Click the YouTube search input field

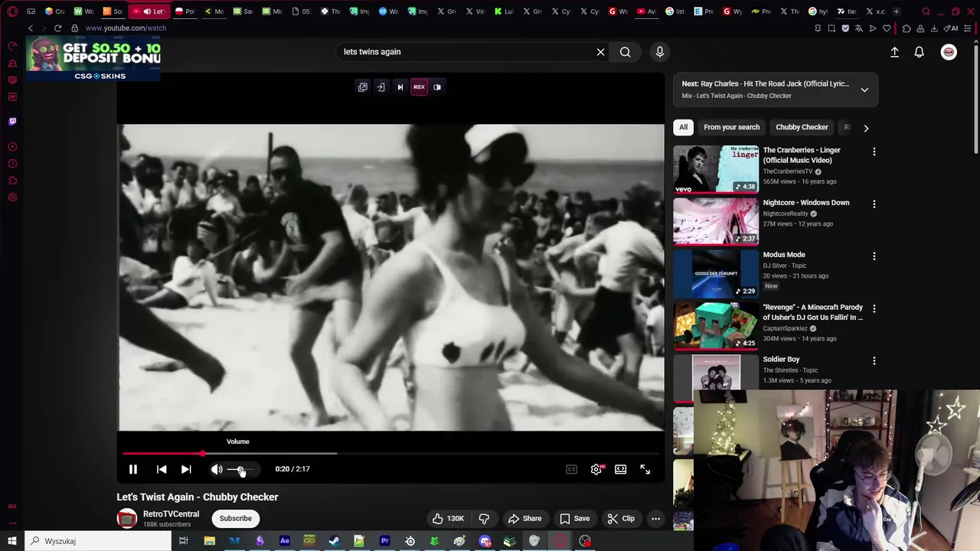click(x=465, y=52)
